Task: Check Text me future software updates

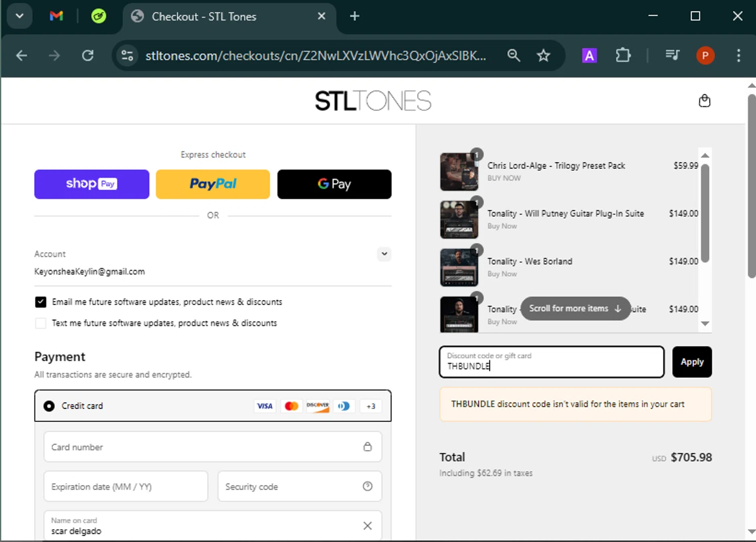Action: (41, 323)
